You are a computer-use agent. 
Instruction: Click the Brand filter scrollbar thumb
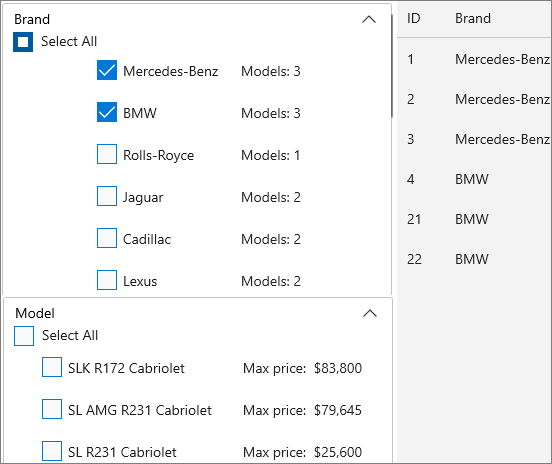coord(392,66)
